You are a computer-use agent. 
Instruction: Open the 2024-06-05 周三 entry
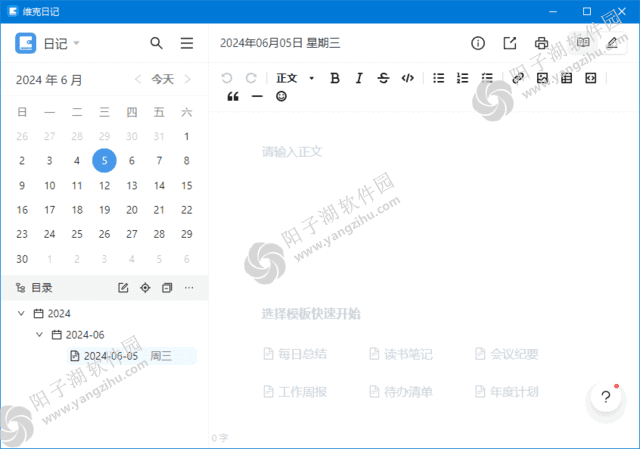tap(131, 356)
